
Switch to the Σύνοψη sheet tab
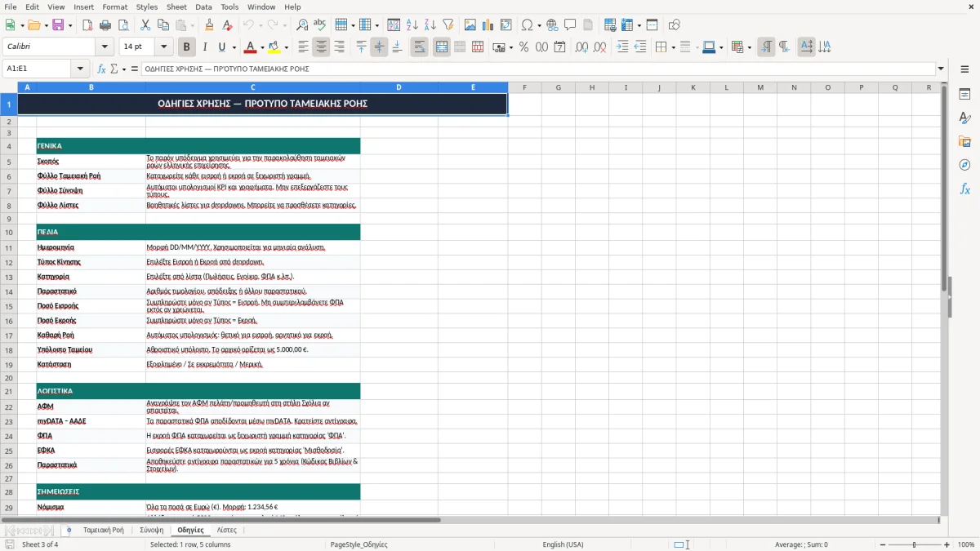(151, 530)
